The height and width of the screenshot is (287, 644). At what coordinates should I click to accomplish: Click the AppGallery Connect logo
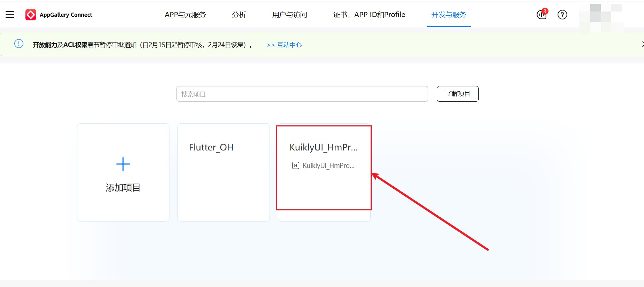(59, 15)
